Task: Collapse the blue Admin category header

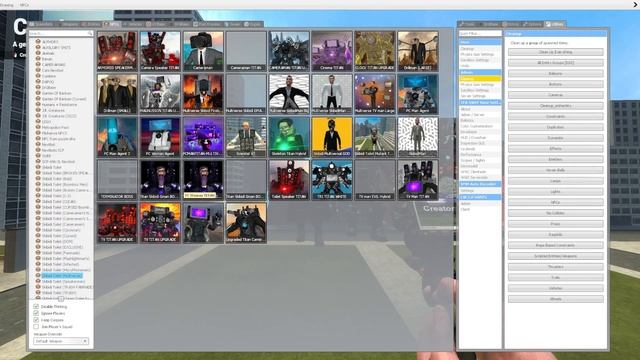Action: [480, 72]
